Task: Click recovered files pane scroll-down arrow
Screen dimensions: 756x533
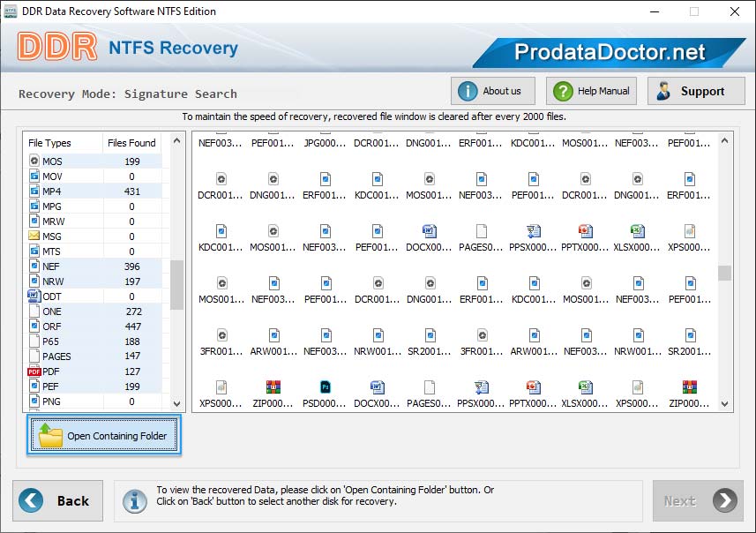Action: [x=724, y=404]
